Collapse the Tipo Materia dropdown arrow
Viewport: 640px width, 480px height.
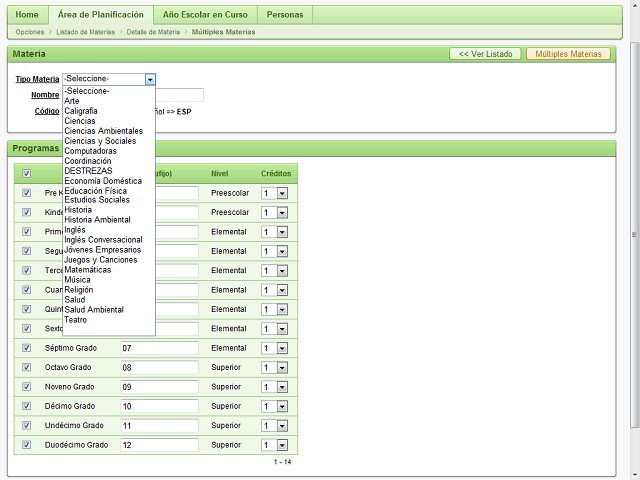150,78
